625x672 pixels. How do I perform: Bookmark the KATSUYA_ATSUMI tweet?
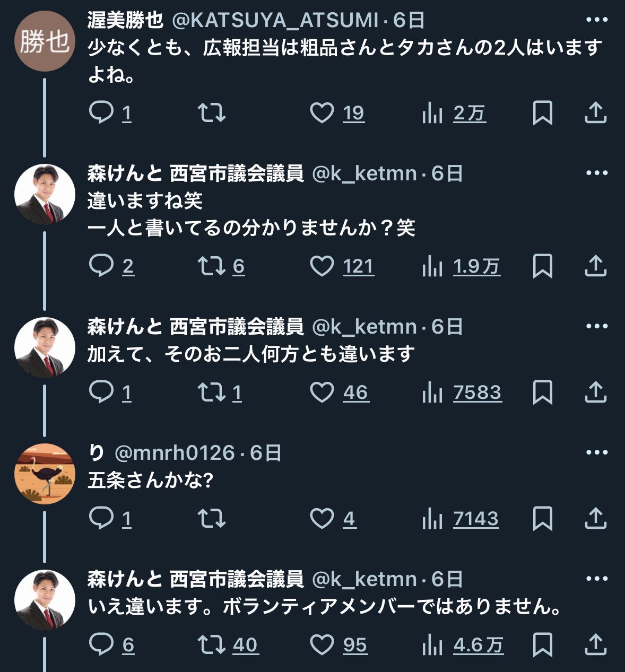click(542, 112)
